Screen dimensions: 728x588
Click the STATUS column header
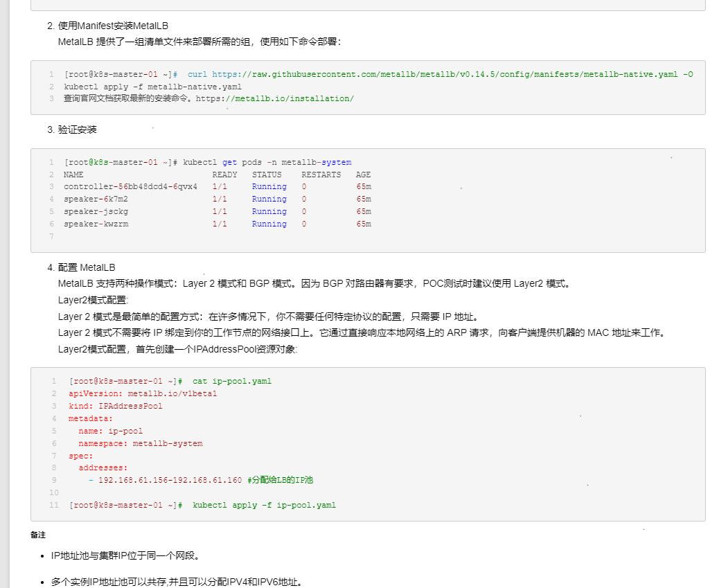267,175
